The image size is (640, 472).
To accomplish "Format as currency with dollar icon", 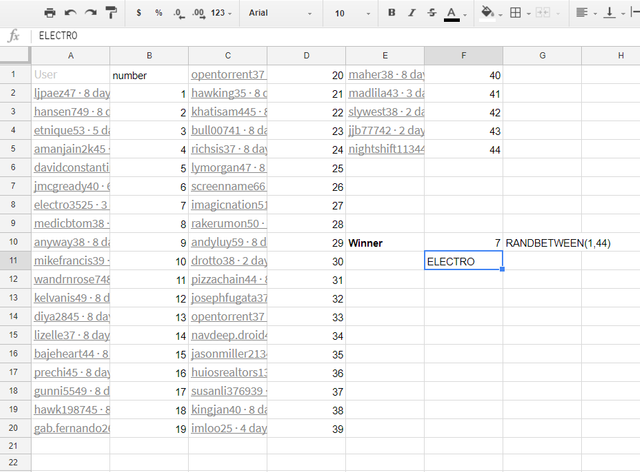I will click(x=138, y=13).
